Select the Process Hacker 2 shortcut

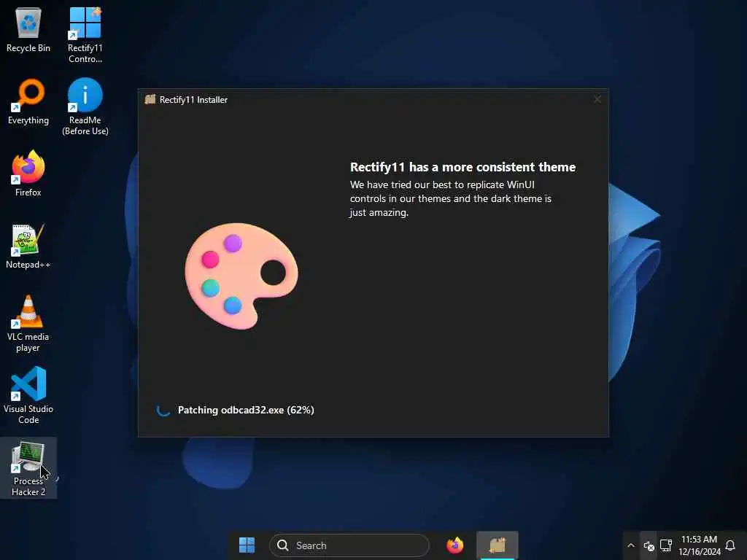coord(28,468)
